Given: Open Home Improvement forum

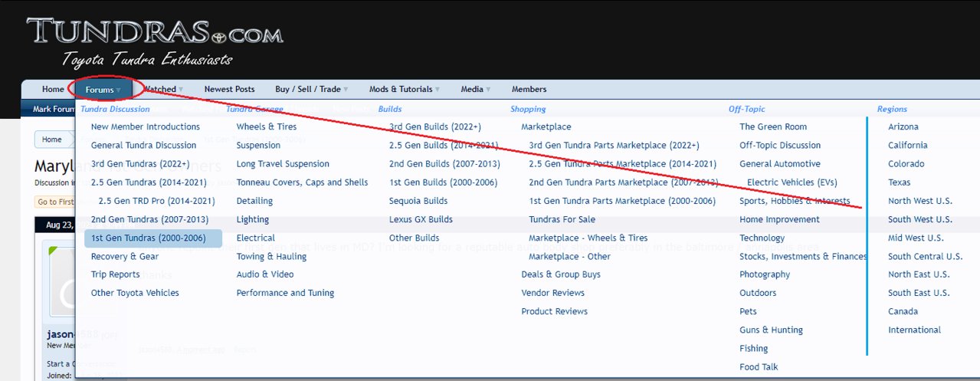Looking at the screenshot, I should [x=779, y=219].
